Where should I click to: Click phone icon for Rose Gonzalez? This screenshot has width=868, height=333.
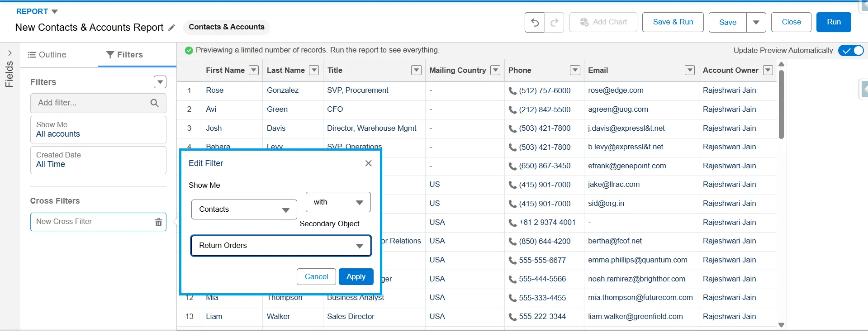click(x=512, y=91)
